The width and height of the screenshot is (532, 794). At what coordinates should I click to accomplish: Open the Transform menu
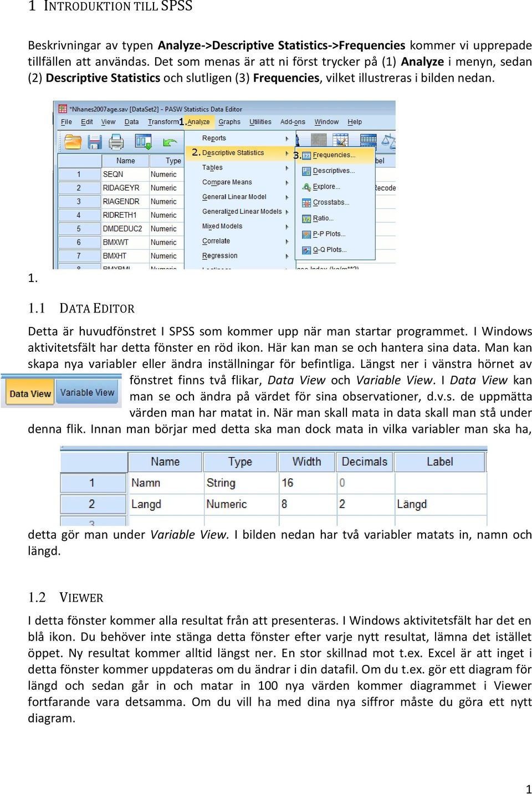click(163, 122)
